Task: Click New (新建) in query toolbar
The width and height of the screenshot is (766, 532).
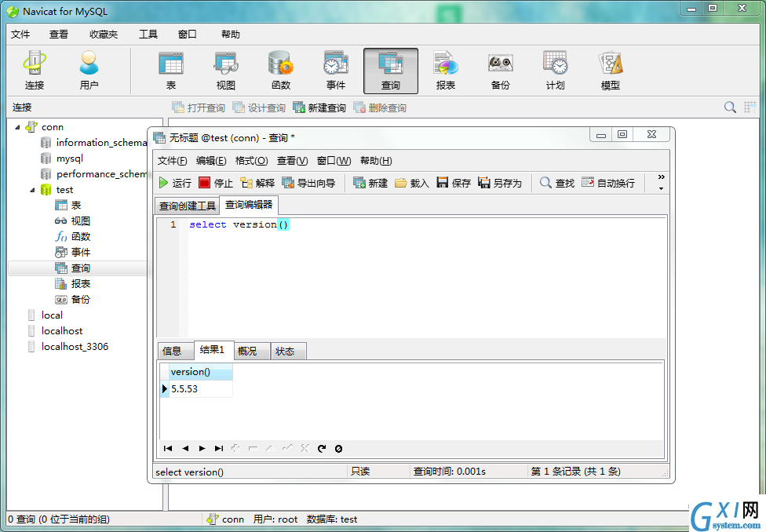Action: [x=370, y=183]
